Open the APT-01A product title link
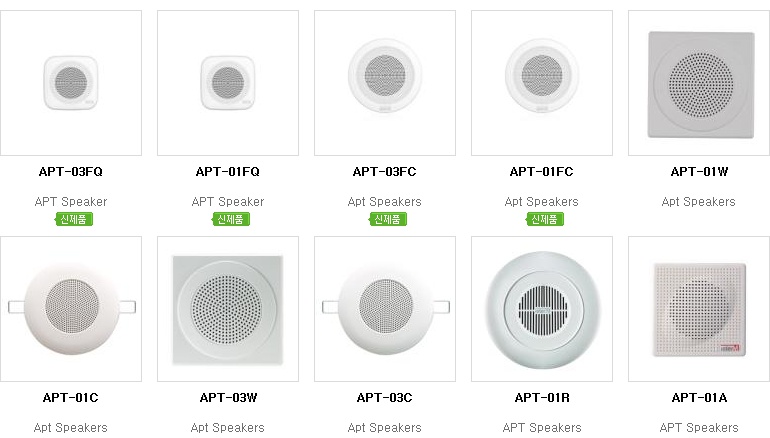 699,398
